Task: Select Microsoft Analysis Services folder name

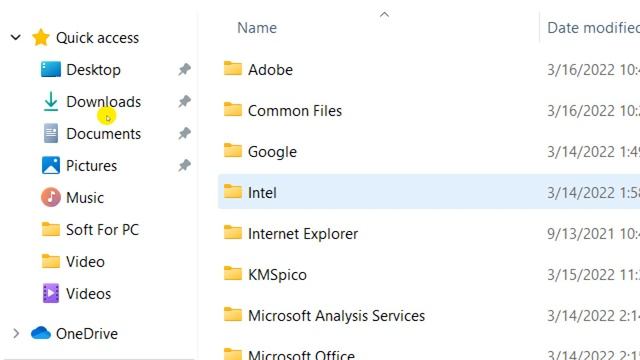Action: [x=336, y=316]
